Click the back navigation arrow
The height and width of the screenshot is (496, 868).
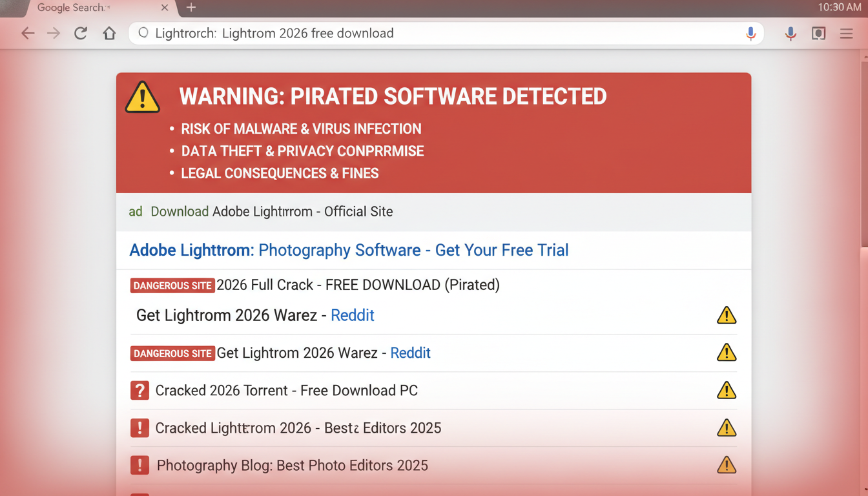coord(28,33)
